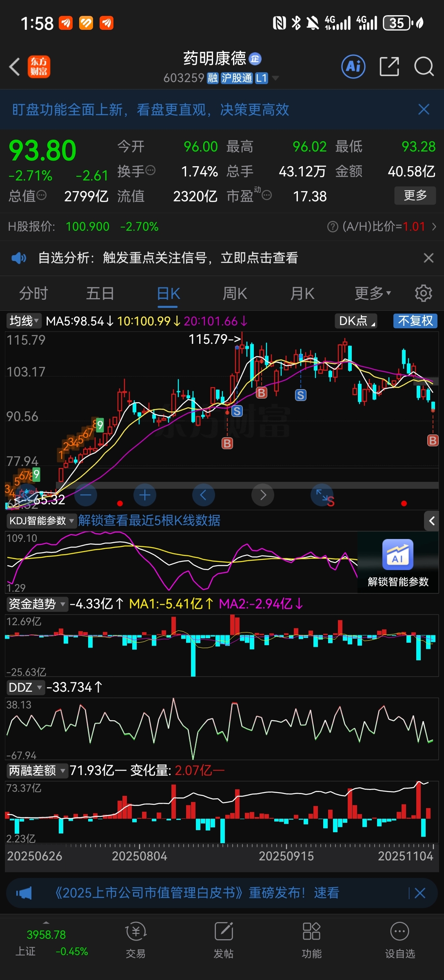444x980 pixels.
Task: Tap the 总值 info icon
Action: point(41,195)
